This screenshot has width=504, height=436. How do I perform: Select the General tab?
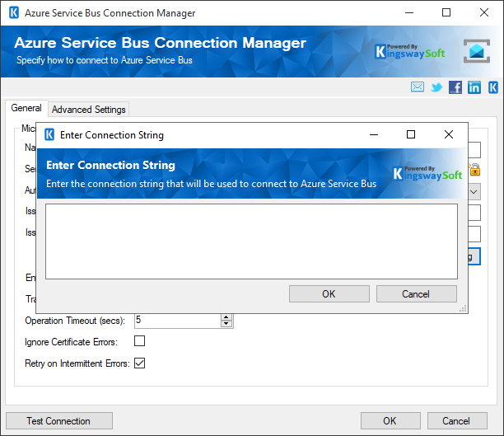tap(26, 108)
